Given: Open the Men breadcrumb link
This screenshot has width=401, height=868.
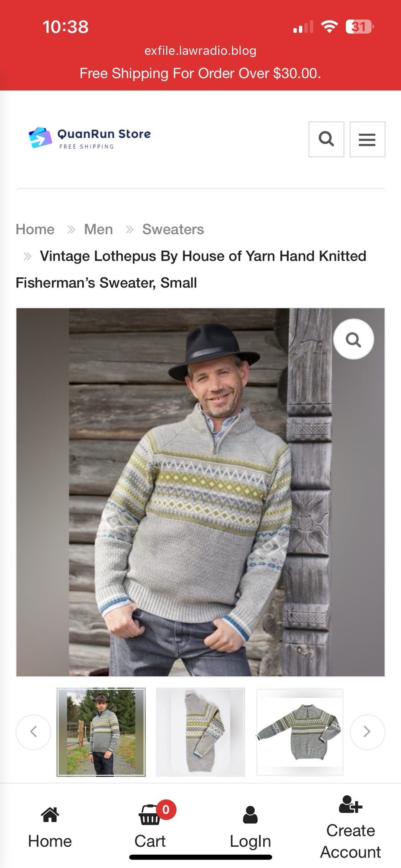Looking at the screenshot, I should coord(99,229).
